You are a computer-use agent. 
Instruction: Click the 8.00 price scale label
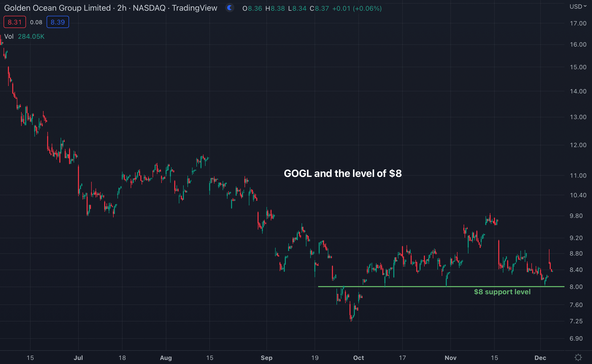[576, 287]
